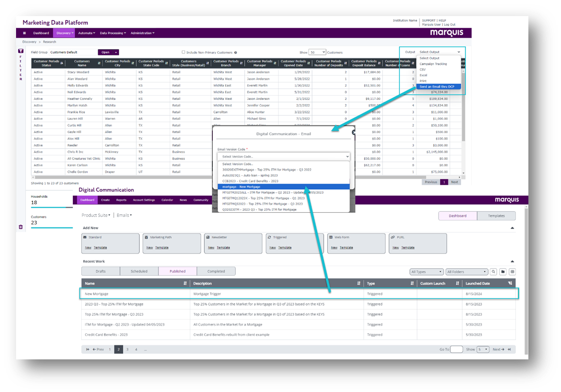This screenshot has height=392, width=561.
Task: Open the Administration menu dropdown
Action: (x=143, y=33)
